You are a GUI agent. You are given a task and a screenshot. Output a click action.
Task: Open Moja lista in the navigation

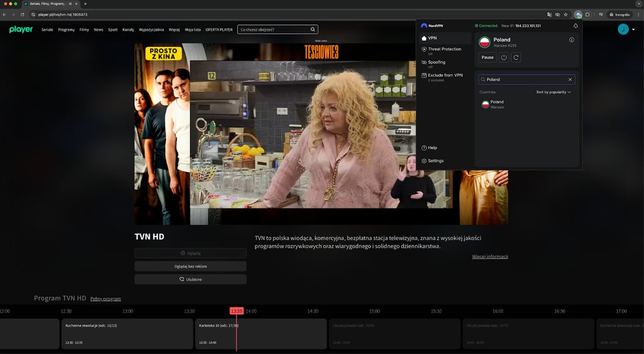pos(192,30)
